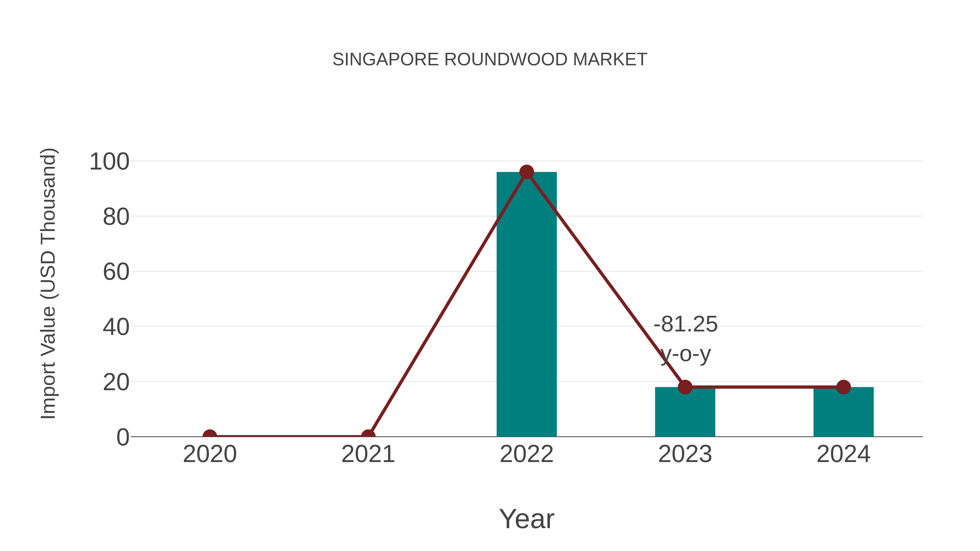Click the y-axis tick '20'
980x551 pixels.
click(116, 382)
